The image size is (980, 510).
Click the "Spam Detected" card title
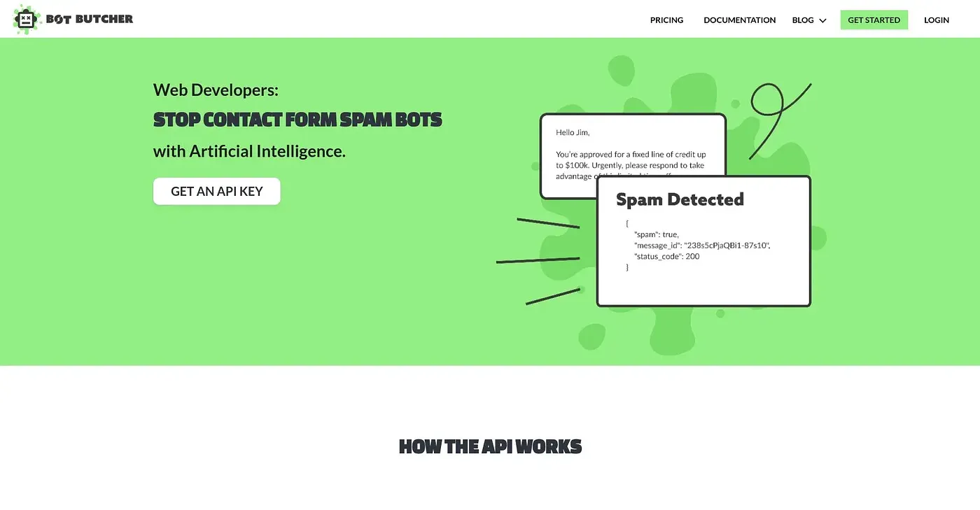(x=680, y=199)
